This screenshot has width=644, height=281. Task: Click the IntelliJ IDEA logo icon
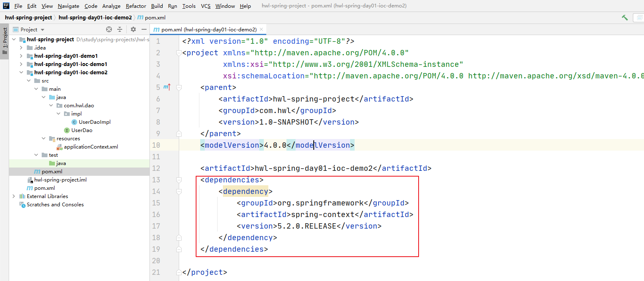[x=6, y=6]
